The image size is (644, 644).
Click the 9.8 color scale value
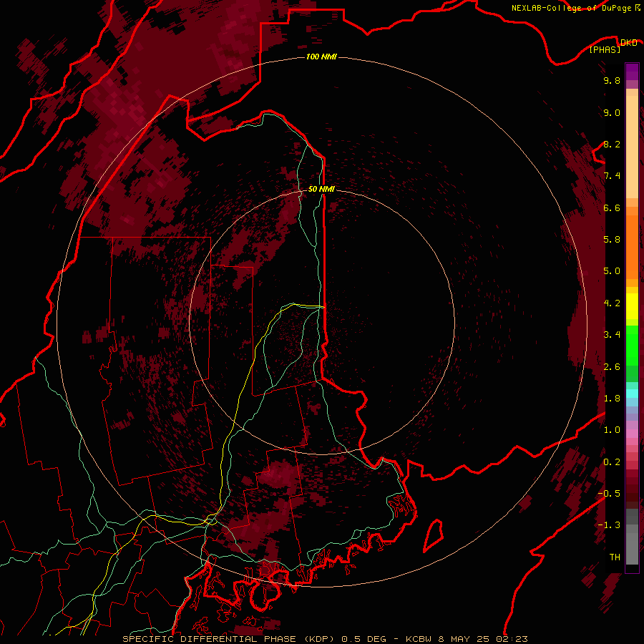612,81
